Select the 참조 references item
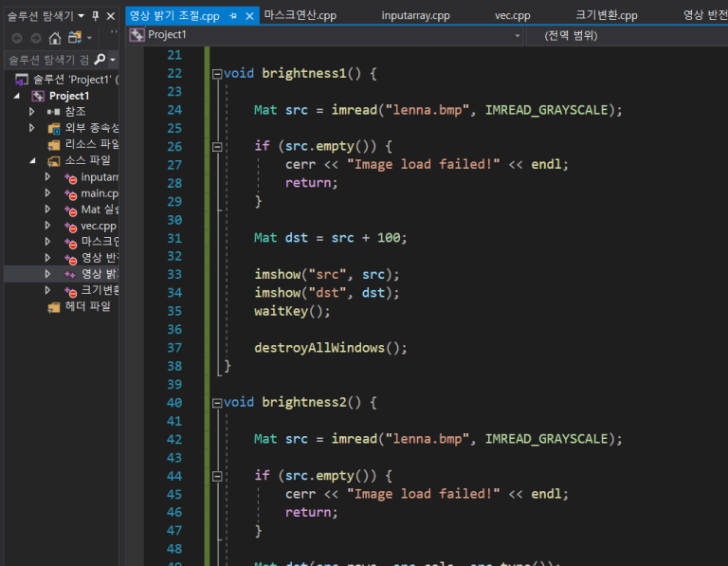 [75, 112]
